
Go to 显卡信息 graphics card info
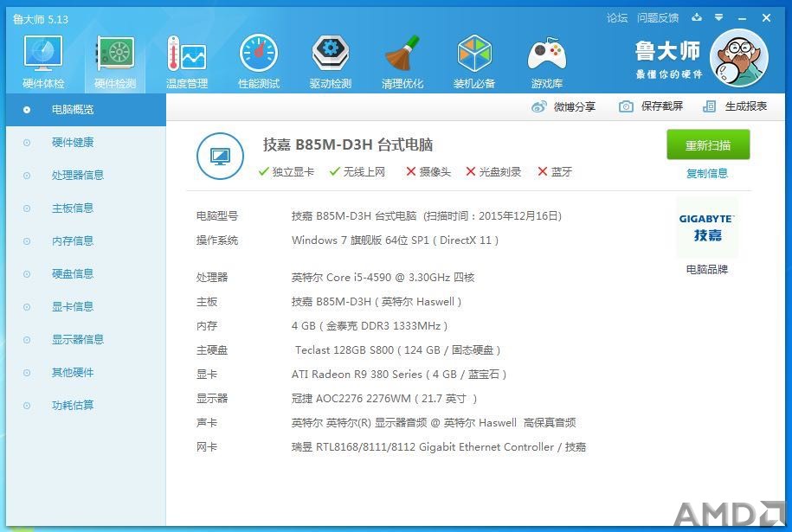[x=86, y=306]
